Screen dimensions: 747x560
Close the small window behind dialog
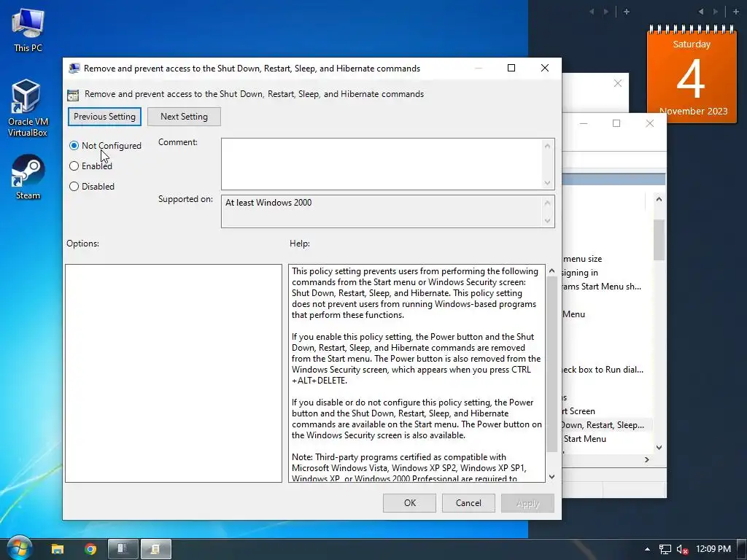click(x=618, y=83)
